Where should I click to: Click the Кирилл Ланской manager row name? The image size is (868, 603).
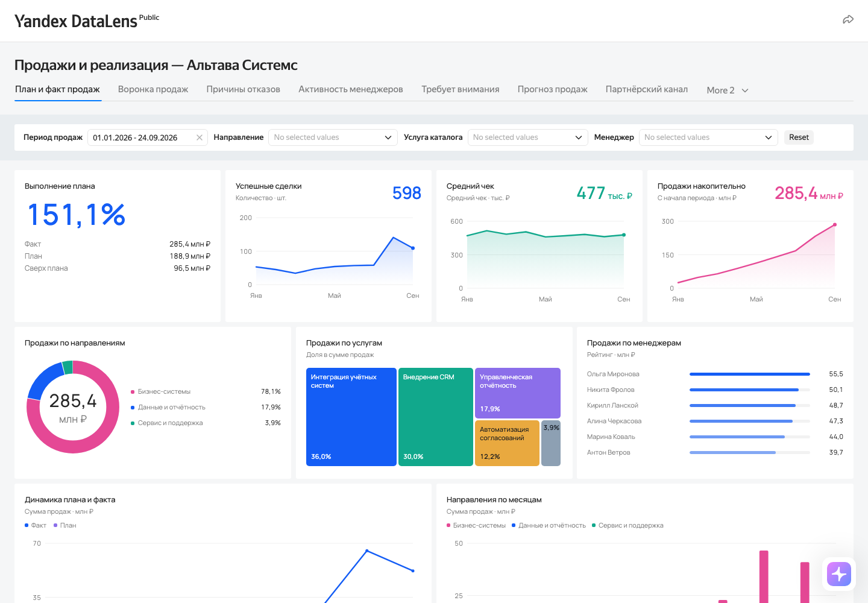pos(612,406)
